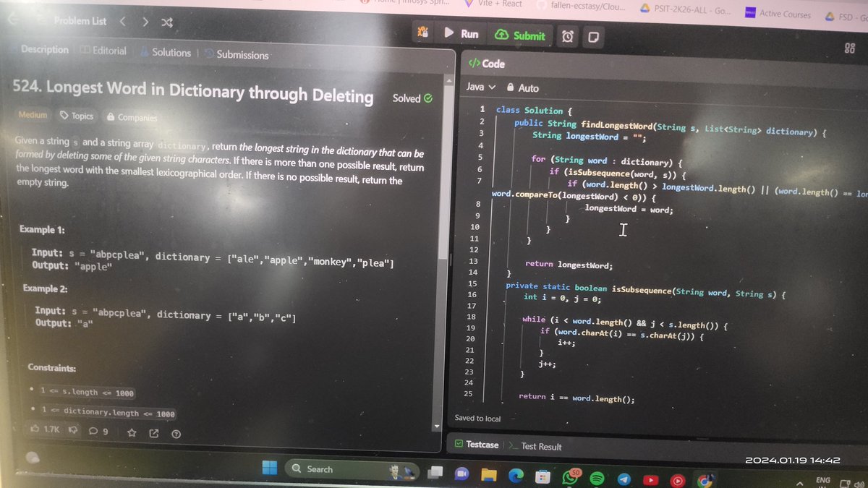Switch to Active Courses browser tab
This screenshot has width=868, height=488.
coord(778,12)
